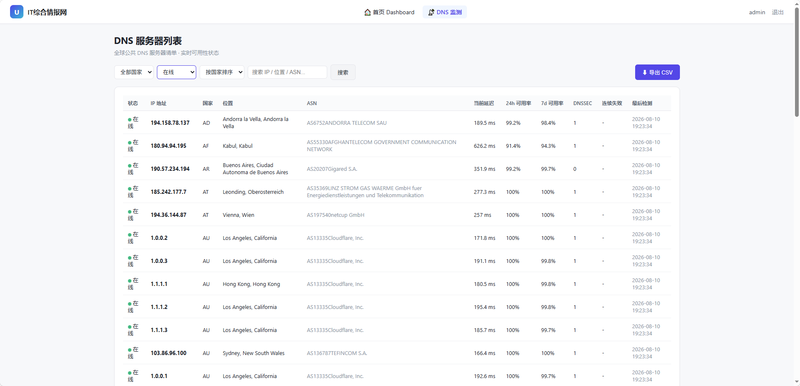Click the ASN column header
The width and height of the screenshot is (800, 386).
(311, 103)
